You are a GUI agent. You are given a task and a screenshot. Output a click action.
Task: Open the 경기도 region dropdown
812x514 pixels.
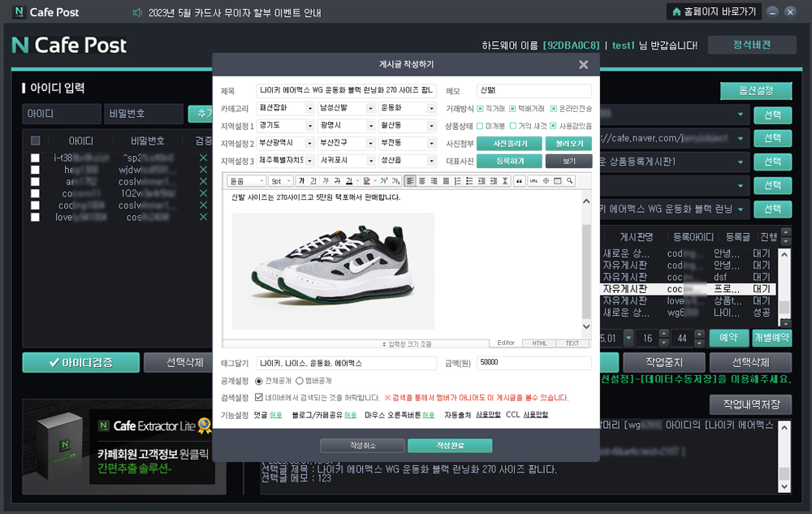pyautogui.click(x=285, y=126)
